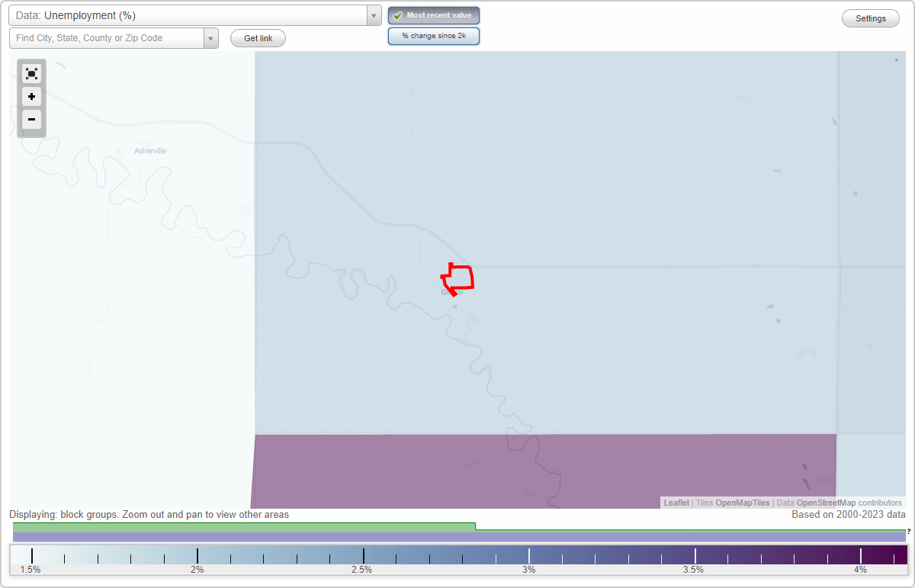Click the 2.5% label on the legend
Image resolution: width=915 pixels, height=588 pixels.
coord(361,570)
